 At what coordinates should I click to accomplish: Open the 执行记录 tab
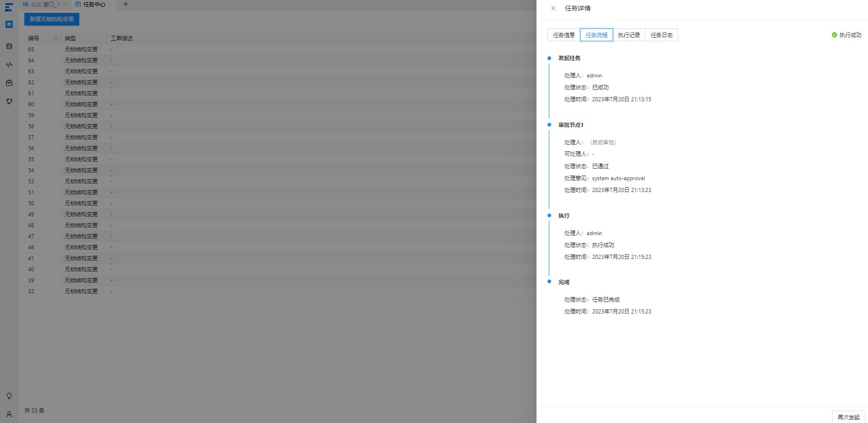point(629,35)
